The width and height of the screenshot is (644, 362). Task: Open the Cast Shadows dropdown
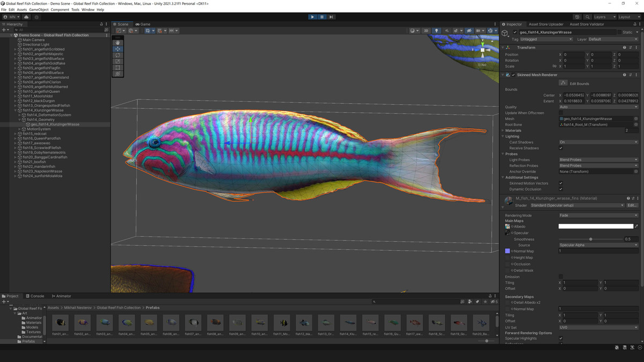coord(598,142)
